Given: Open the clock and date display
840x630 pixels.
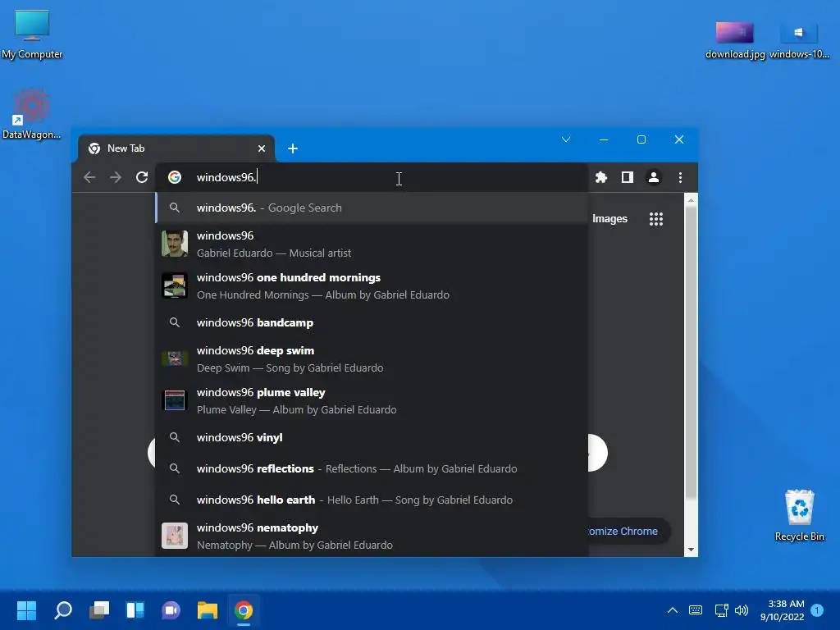Looking at the screenshot, I should (782, 610).
